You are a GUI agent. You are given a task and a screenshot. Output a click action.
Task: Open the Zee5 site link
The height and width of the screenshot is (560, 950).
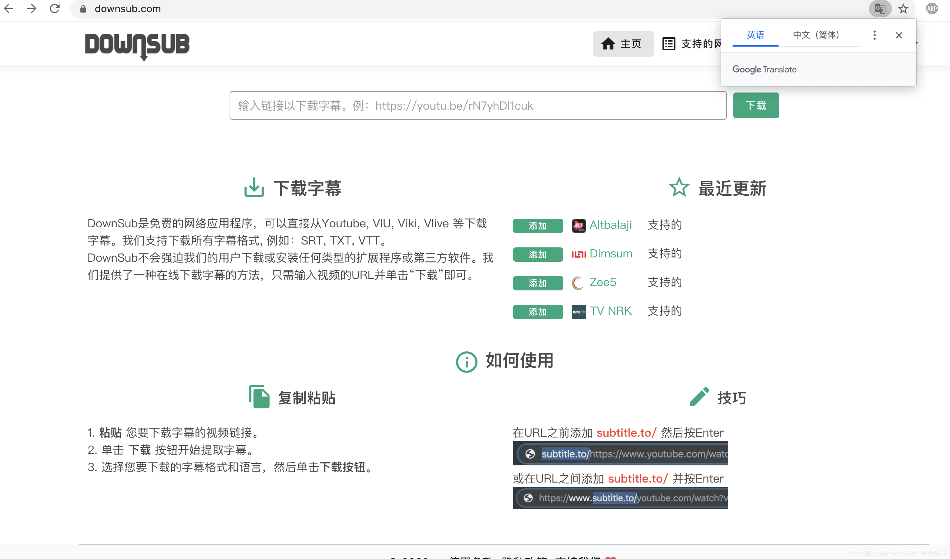point(603,282)
